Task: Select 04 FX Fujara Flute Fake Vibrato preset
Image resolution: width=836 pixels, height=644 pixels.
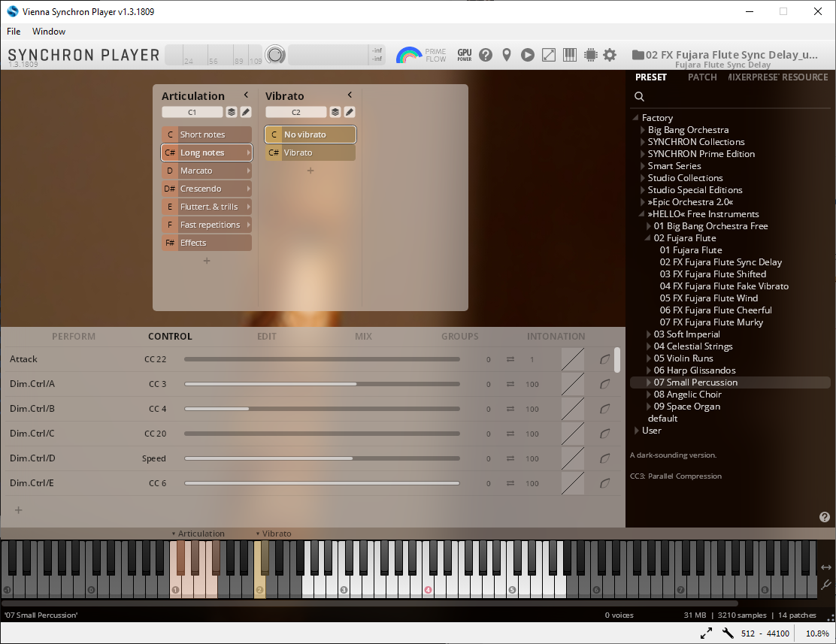Action: [724, 286]
